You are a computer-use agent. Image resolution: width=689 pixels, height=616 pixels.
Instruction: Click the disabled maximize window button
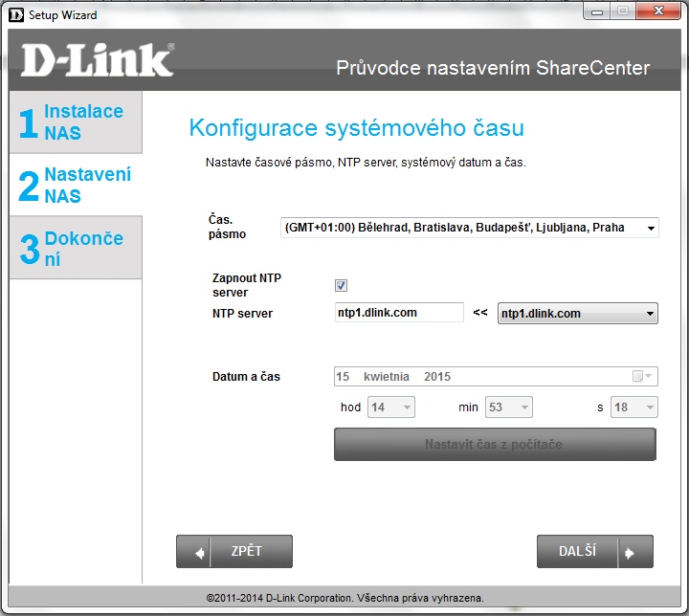click(x=623, y=11)
